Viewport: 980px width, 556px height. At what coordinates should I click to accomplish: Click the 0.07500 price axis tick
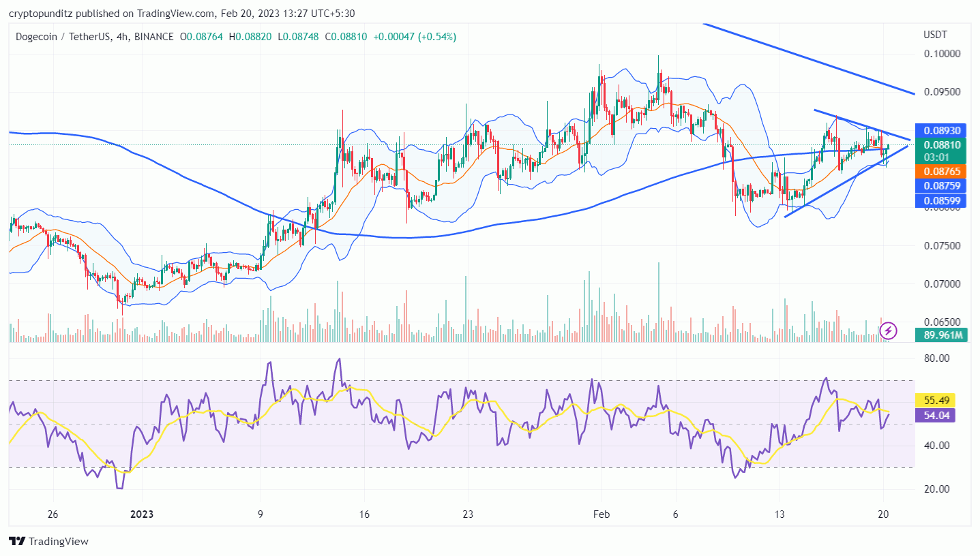941,246
